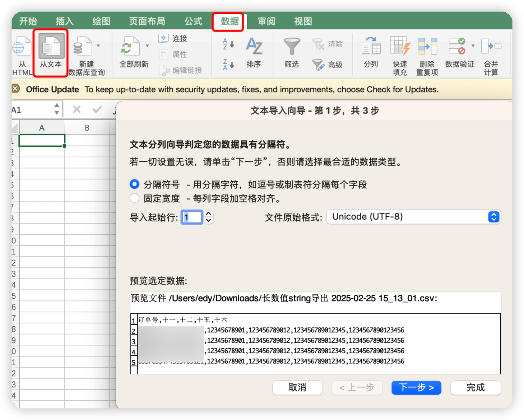Switch to the 绘图 (Draw) tab
The image size is (524, 420).
point(101,21)
